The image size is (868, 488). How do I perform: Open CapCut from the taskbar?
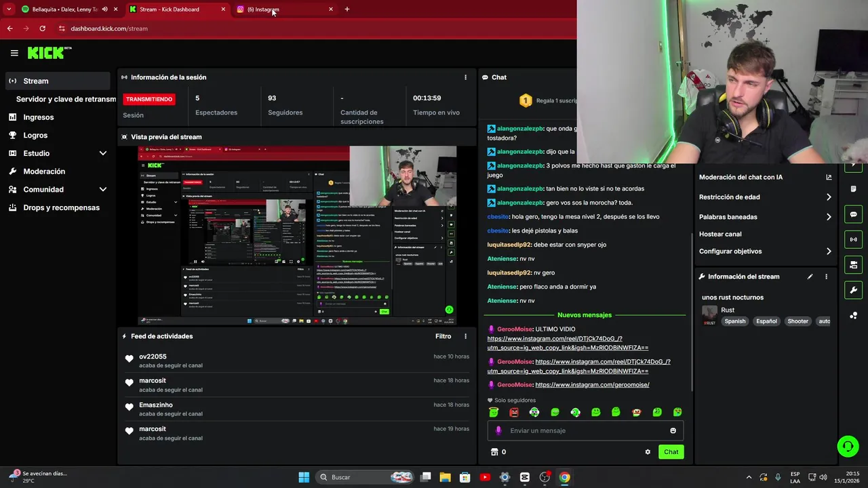point(525,477)
